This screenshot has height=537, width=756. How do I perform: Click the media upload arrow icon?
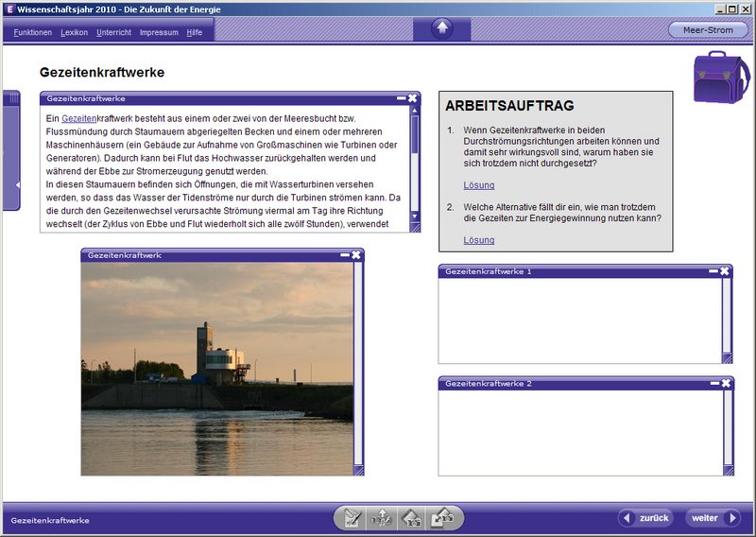tap(382, 519)
